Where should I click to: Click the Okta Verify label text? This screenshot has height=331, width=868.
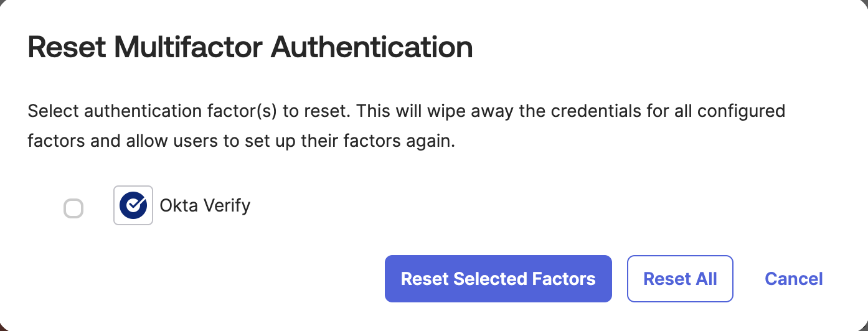(205, 205)
